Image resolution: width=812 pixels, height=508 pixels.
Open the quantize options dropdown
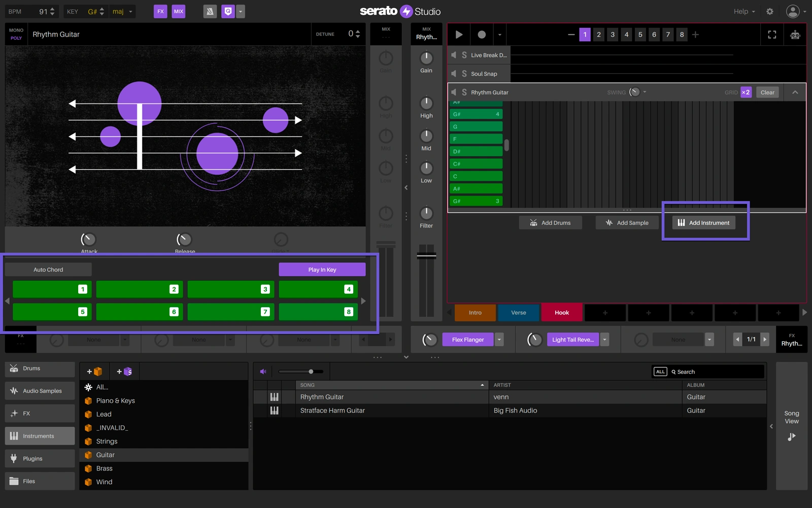coord(241,11)
